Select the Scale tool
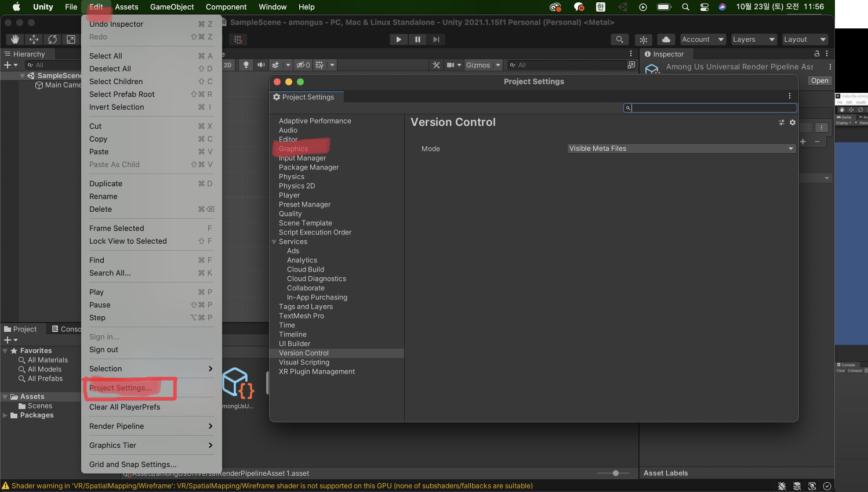 tap(71, 39)
